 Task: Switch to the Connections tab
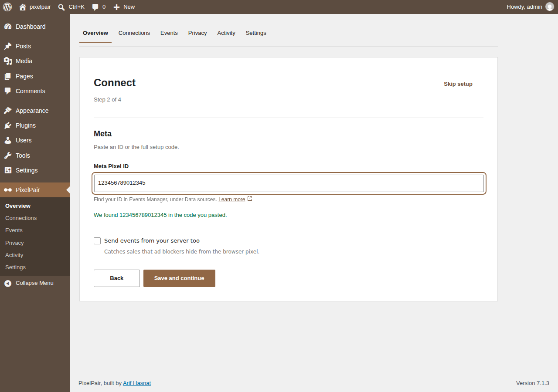click(134, 33)
